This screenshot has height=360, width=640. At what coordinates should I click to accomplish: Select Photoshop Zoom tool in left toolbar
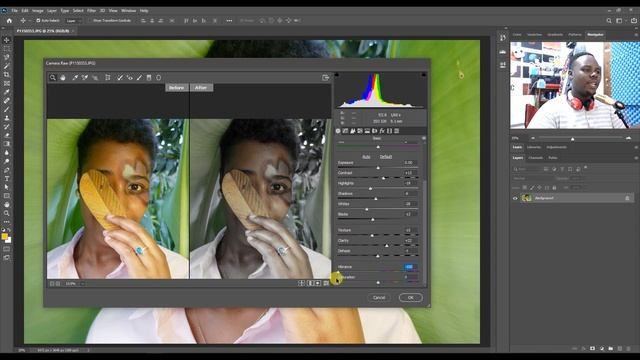click(x=7, y=213)
